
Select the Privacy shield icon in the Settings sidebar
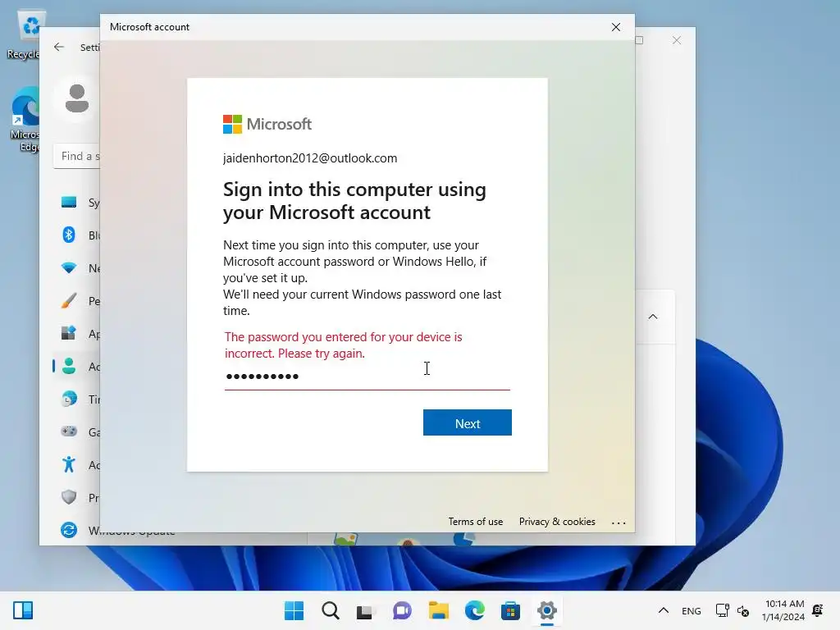[69, 497]
